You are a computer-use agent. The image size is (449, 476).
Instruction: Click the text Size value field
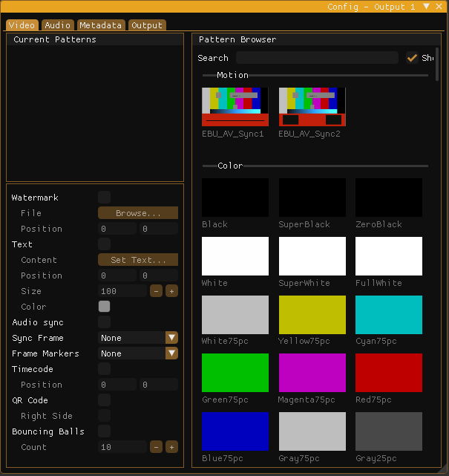pyautogui.click(x=122, y=291)
